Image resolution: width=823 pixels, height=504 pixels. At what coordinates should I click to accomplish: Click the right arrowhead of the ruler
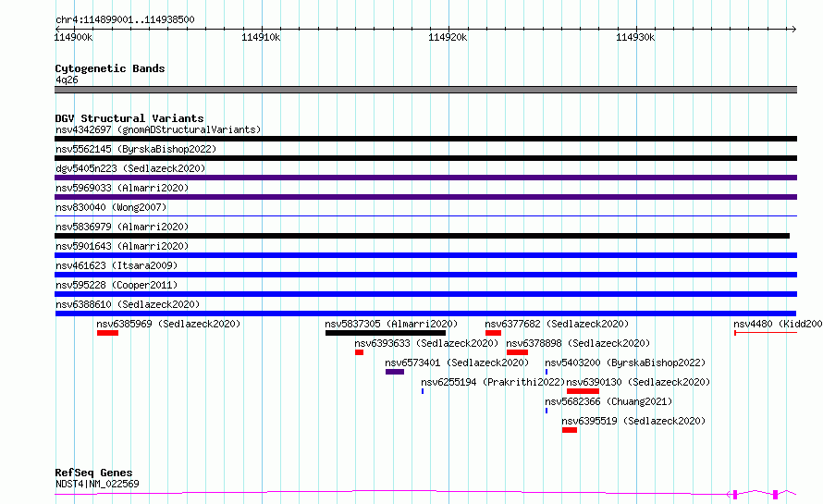point(794,29)
